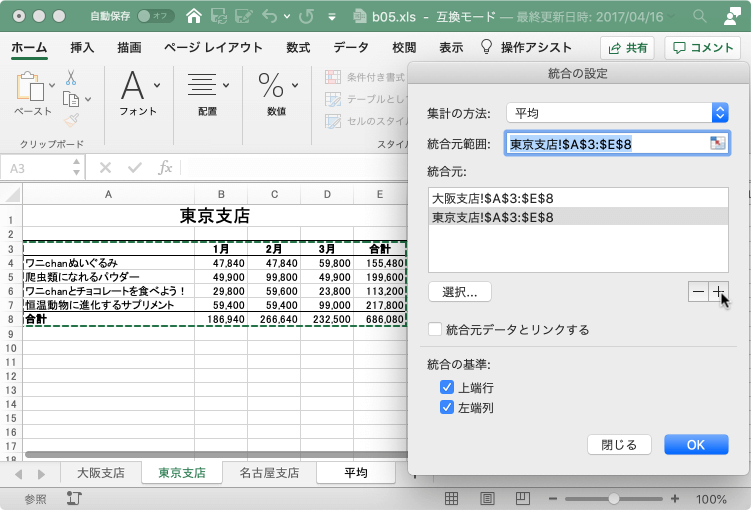
Task: Click the Name Box stepper arrows
Action: coord(77,168)
